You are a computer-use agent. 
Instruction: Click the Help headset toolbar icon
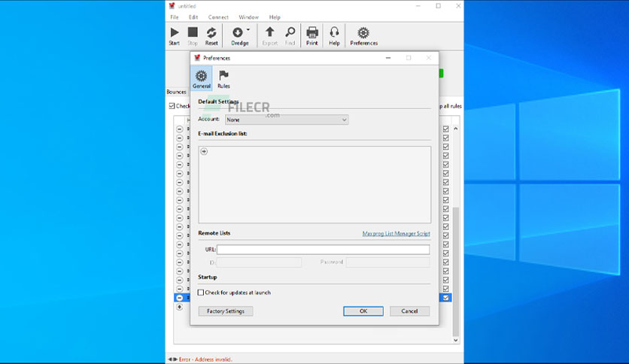[x=334, y=35]
